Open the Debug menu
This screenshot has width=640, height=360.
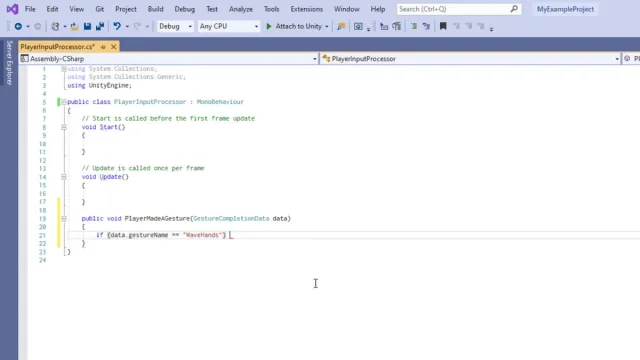click(x=184, y=9)
